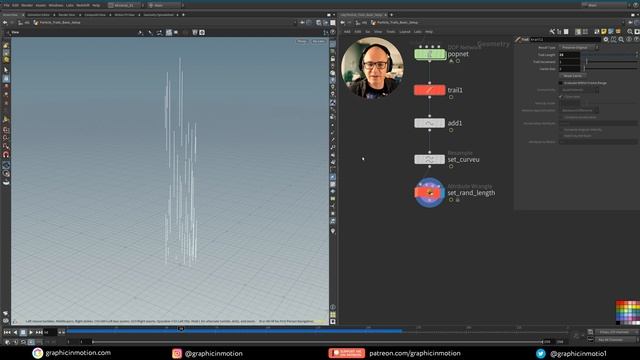Open the network editor Add menu

(x=347, y=31)
